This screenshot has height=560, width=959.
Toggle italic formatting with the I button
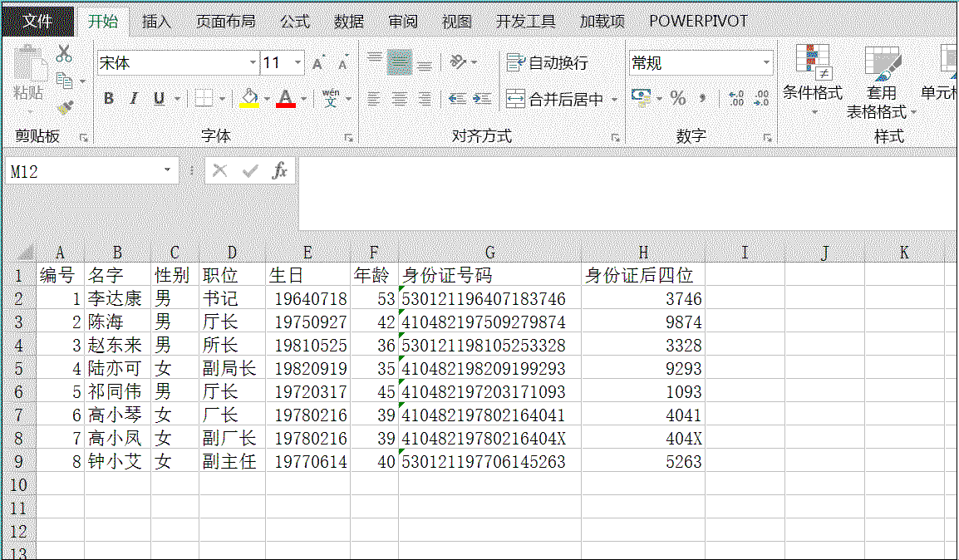pyautogui.click(x=134, y=98)
